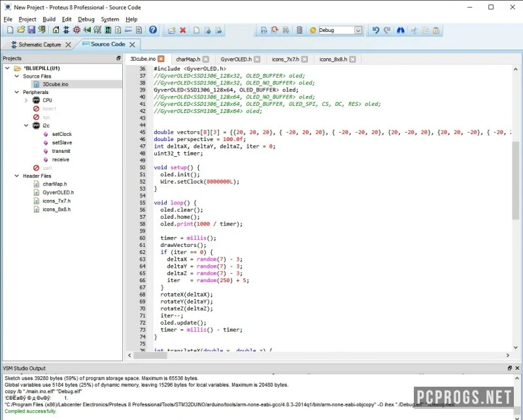Open Bill of Materials dollar icon
The image size is (523, 420).
coord(118,30)
